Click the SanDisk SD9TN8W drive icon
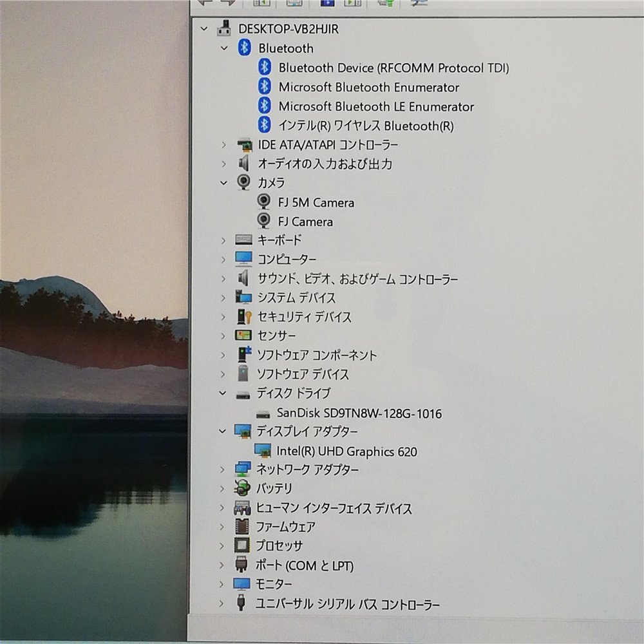644x644 pixels. [263, 413]
